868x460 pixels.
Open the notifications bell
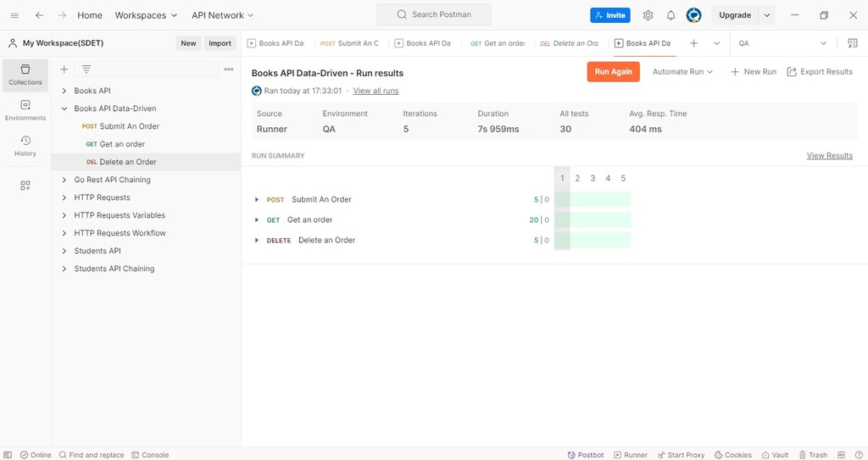pos(671,15)
